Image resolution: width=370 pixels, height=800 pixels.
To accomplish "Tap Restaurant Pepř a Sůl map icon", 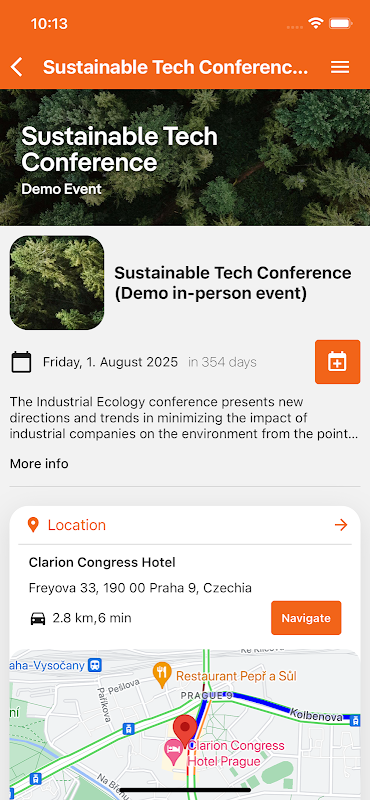I will coord(161,676).
